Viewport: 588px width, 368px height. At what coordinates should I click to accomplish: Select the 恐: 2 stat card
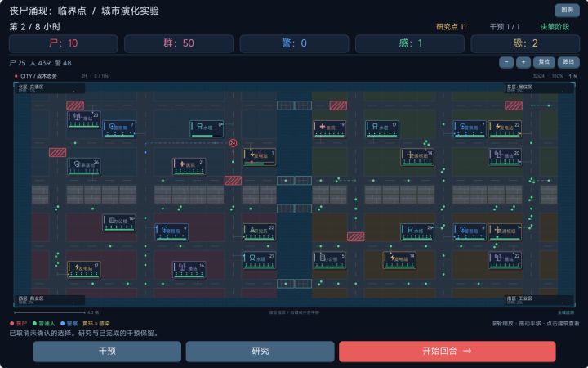[525, 43]
